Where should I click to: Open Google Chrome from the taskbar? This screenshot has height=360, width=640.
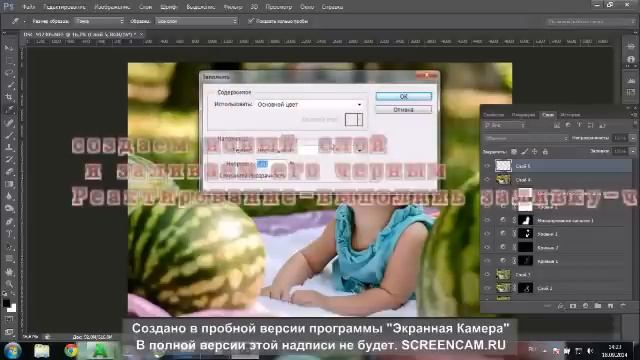(x=71, y=351)
